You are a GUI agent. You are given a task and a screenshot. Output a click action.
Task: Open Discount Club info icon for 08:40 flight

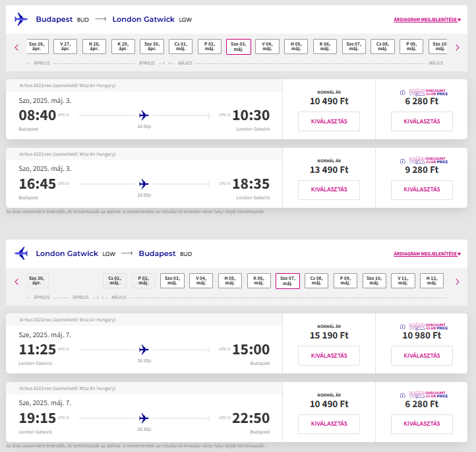(403, 92)
